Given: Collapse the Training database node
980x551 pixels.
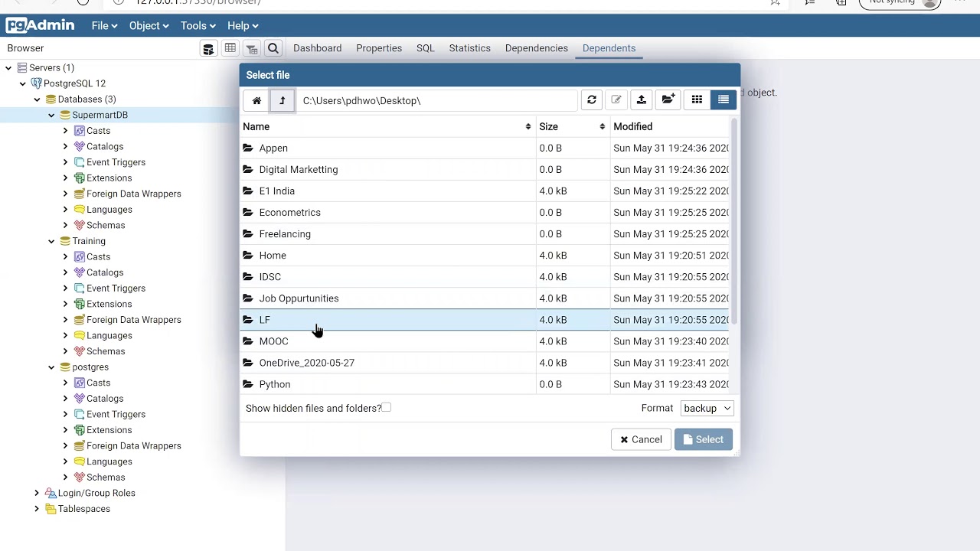Looking at the screenshot, I should click(x=51, y=241).
